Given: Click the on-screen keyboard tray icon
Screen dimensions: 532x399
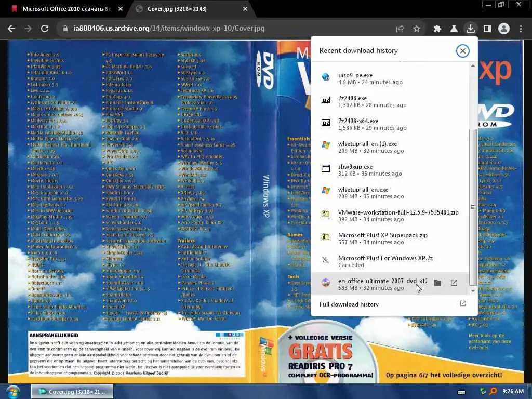Looking at the screenshot, I should (x=461, y=392).
